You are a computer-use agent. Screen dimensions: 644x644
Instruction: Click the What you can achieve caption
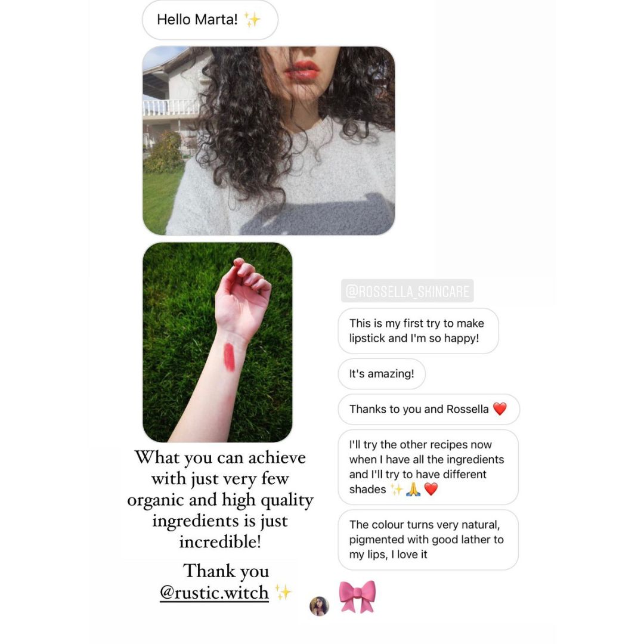click(220, 500)
